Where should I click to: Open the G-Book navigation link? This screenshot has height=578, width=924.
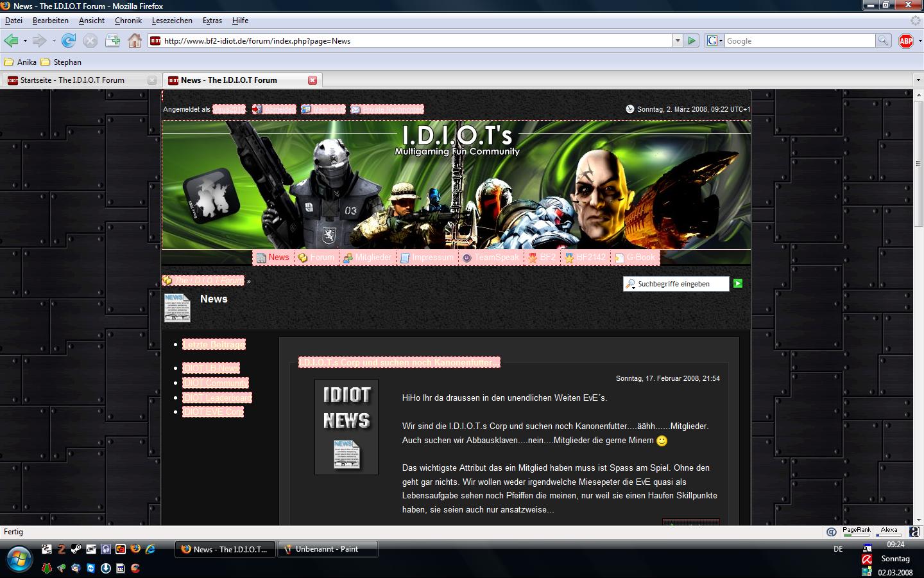[x=635, y=258]
